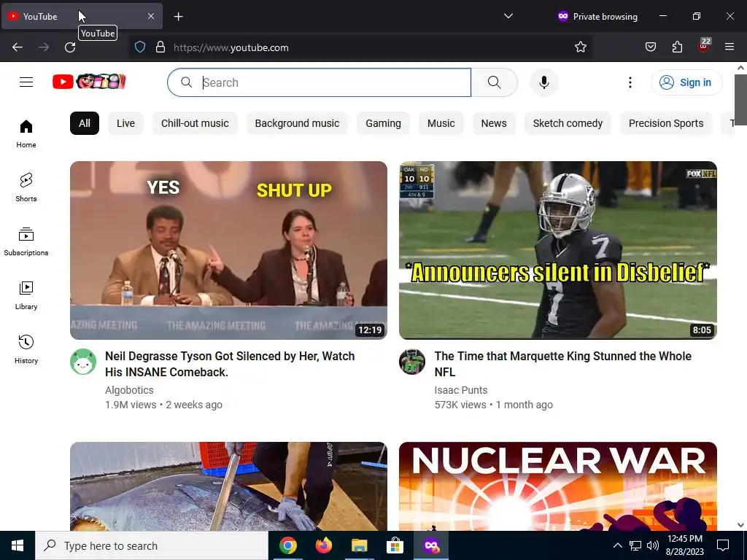Open the Pocket save icon

click(650, 47)
